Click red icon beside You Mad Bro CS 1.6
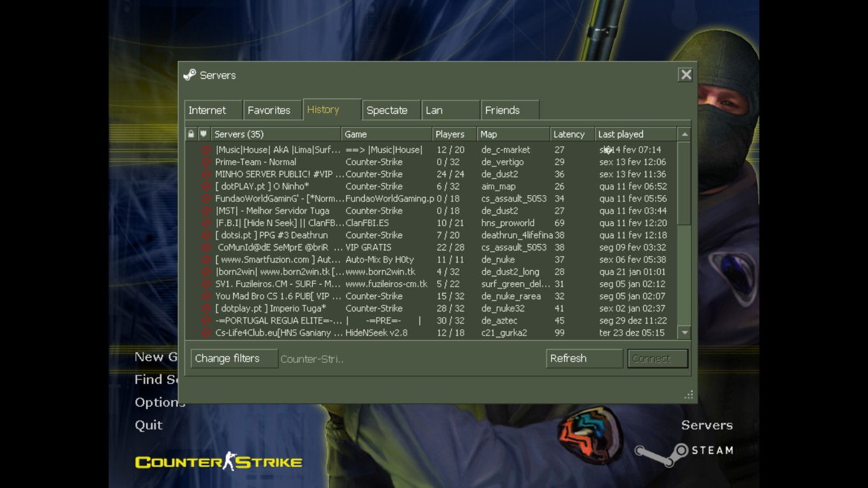Image resolution: width=868 pixels, height=488 pixels. click(206, 296)
